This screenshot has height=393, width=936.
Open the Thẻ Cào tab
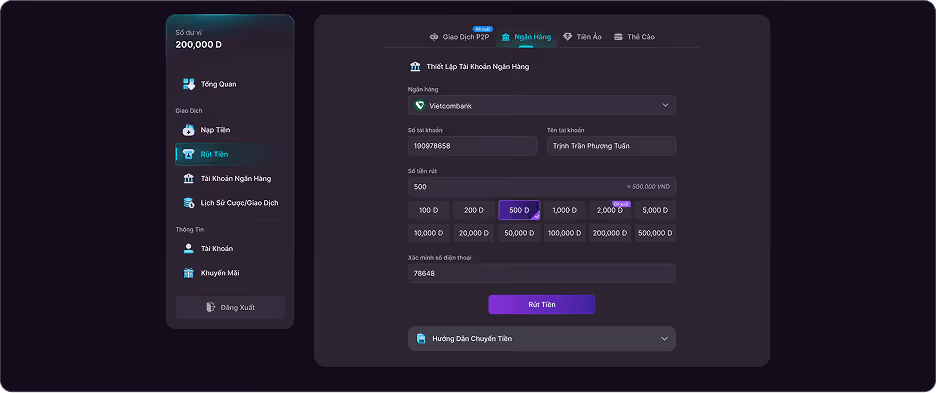634,37
